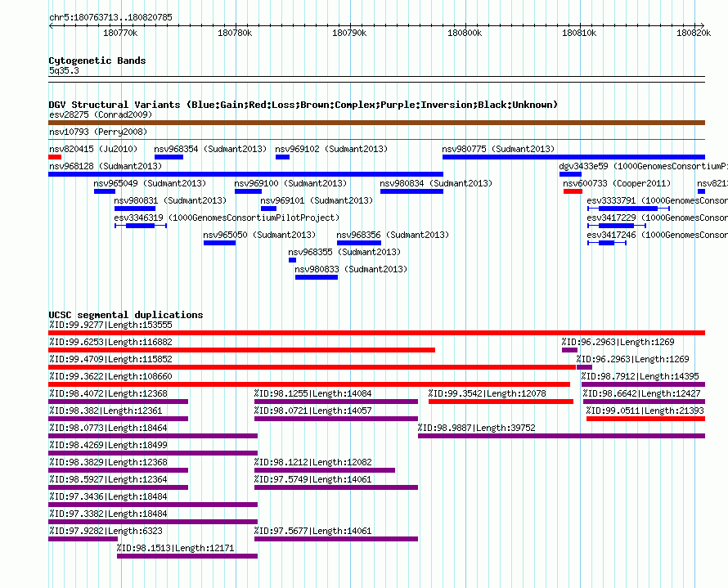Open the nsv965049 (Sudmant2013) entry
The image size is (728, 588).
pyautogui.click(x=150, y=183)
